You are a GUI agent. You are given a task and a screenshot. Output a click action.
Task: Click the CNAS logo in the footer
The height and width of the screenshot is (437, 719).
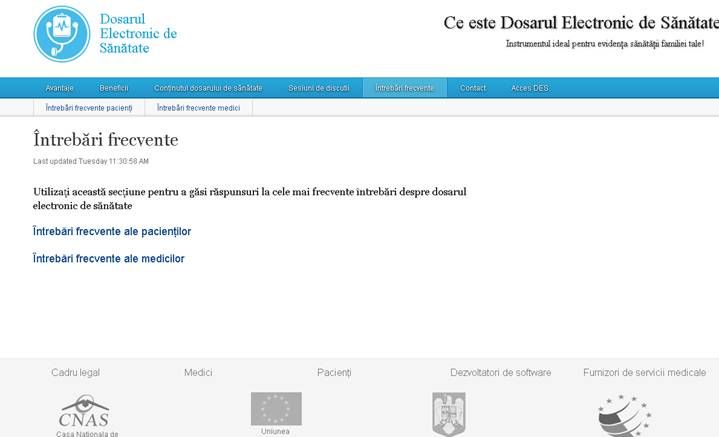coord(85,413)
